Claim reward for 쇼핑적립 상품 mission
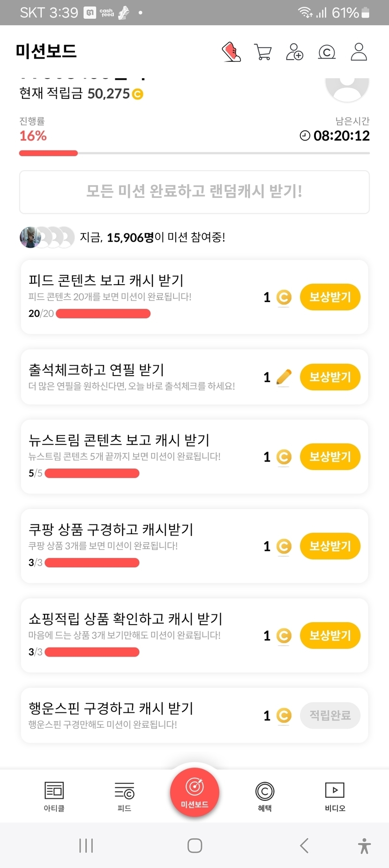 [x=330, y=635]
